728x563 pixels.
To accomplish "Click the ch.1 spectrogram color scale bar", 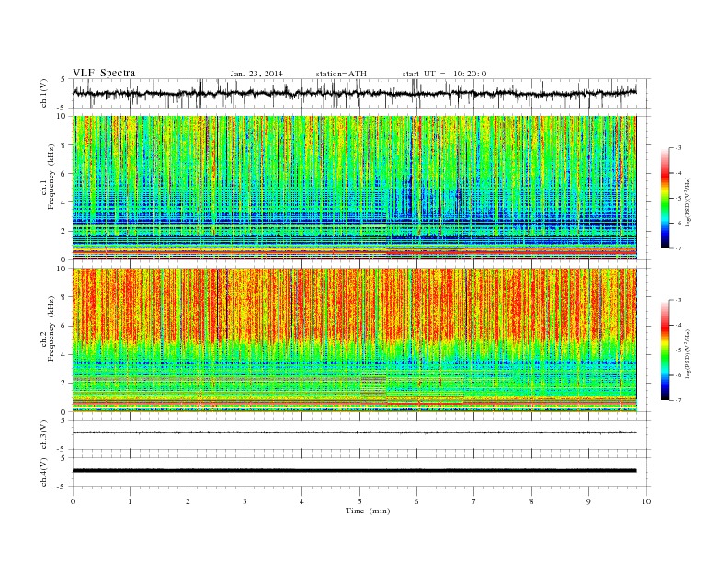I will pos(665,198).
